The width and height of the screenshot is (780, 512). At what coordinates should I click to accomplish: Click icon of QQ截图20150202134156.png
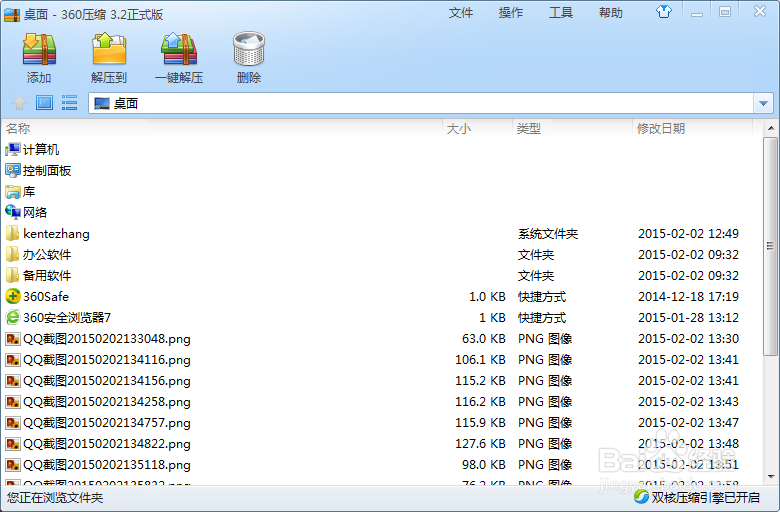(13, 381)
